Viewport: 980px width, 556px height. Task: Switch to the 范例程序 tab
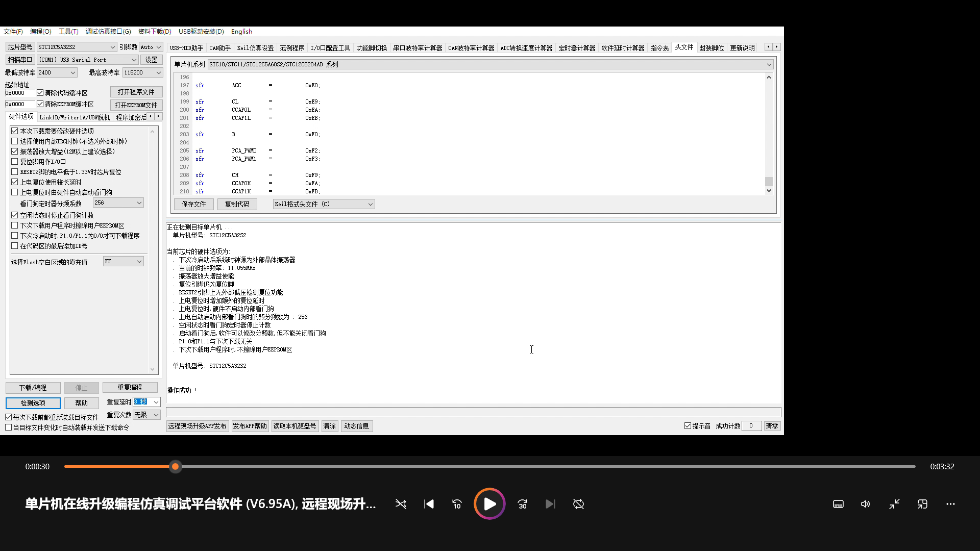coord(292,48)
